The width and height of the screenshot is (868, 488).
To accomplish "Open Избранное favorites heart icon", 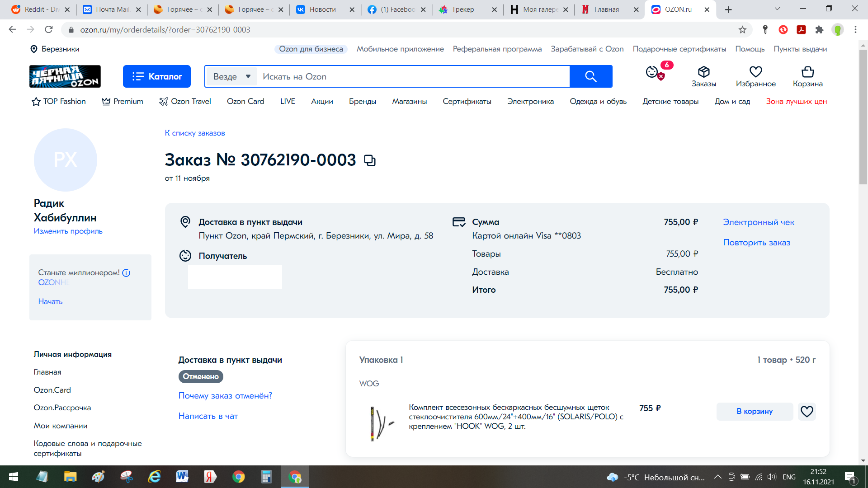I will (x=755, y=76).
